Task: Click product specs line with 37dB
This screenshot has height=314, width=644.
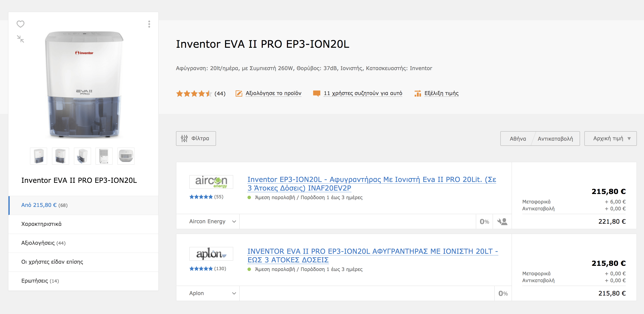Action: point(304,68)
